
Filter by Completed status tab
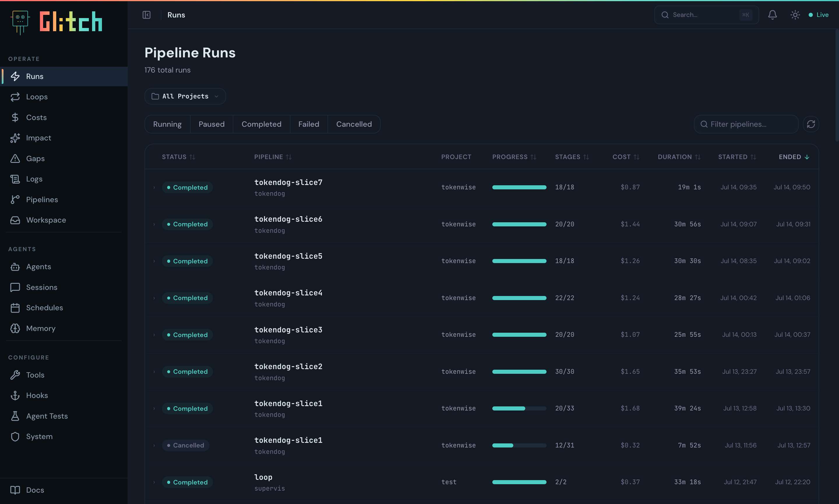pyautogui.click(x=261, y=124)
